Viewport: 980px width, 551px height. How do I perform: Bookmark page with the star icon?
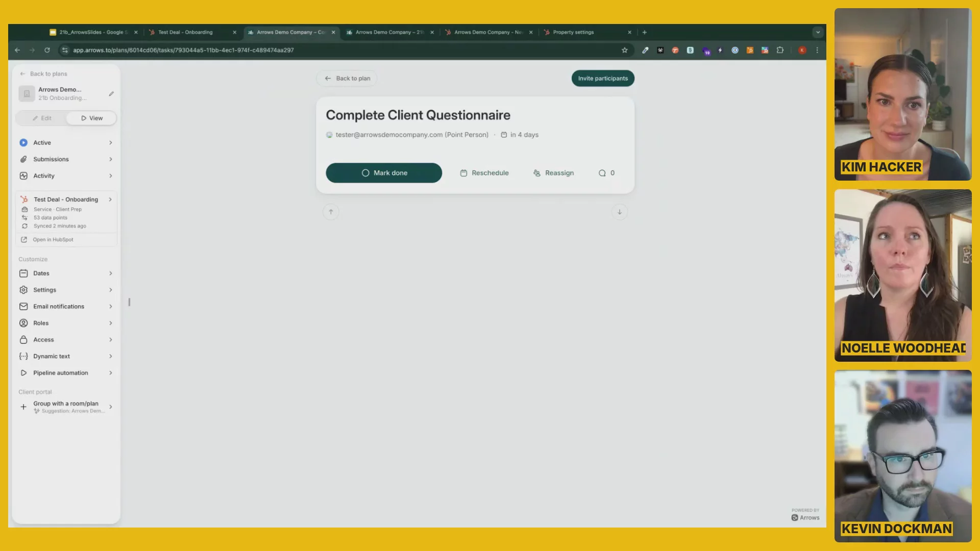tap(624, 50)
